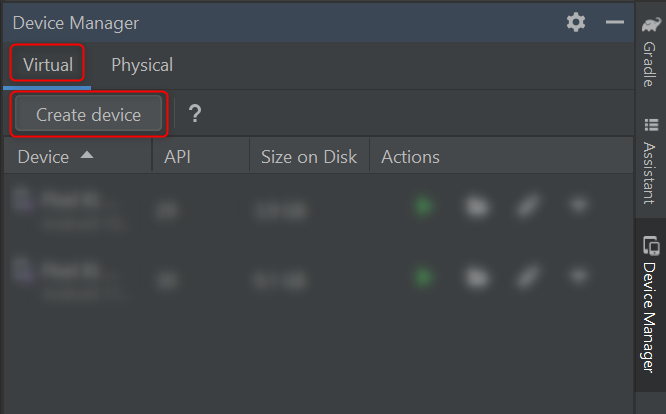Open first device actions dropdown arrow
Screen dimensions: 666x414
click(579, 206)
